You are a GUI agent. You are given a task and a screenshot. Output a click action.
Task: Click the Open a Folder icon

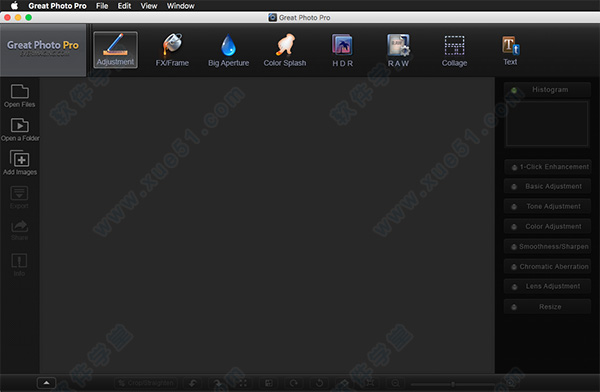coord(20,129)
